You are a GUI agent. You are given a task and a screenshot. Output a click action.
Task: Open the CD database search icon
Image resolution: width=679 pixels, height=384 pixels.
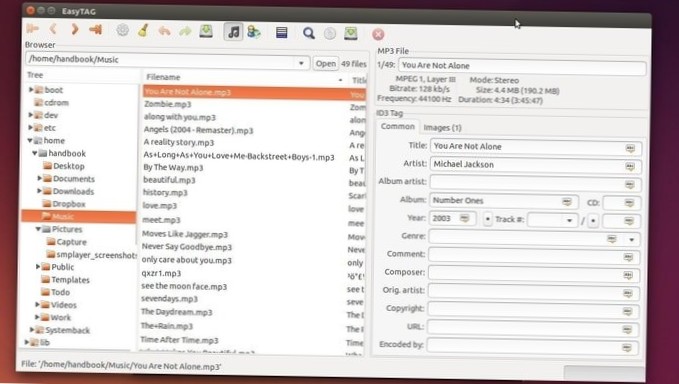tap(330, 33)
